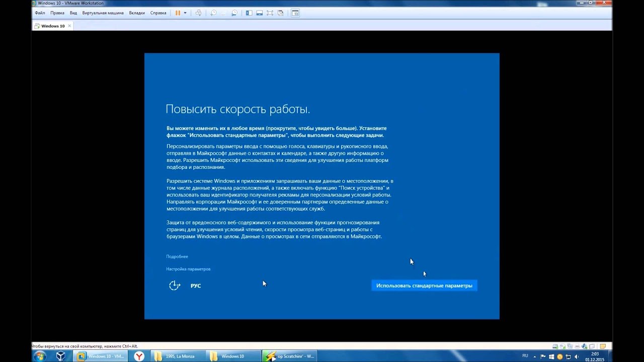This screenshot has height=362, width=644.
Task: Open the network tray icon
Action: point(569,356)
